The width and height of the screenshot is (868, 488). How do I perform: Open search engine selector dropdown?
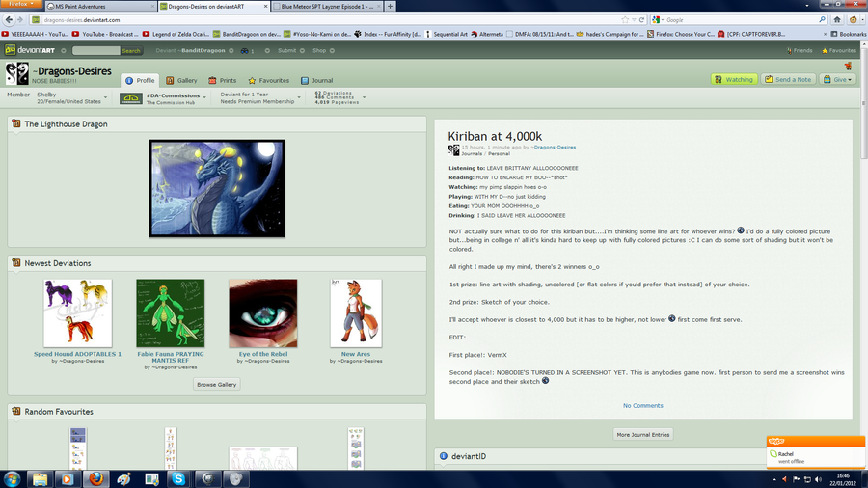tap(658, 20)
